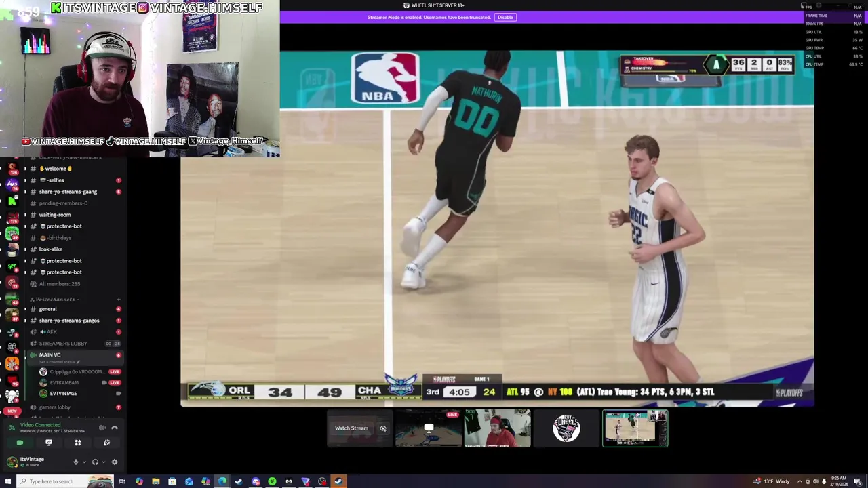This screenshot has width=868, height=488.
Task: Open clock showing 9:25 AM
Action: tap(839, 481)
